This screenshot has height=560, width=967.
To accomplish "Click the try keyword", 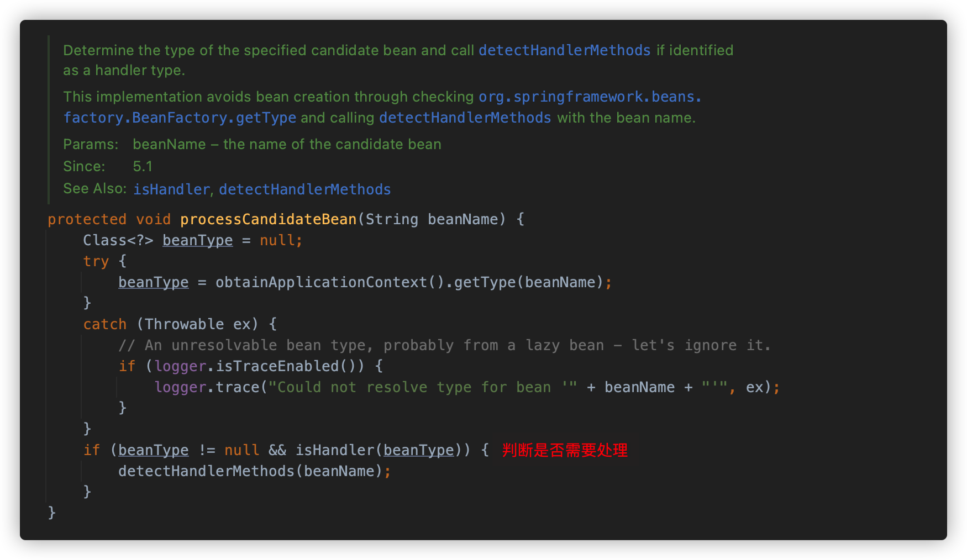I will point(96,261).
